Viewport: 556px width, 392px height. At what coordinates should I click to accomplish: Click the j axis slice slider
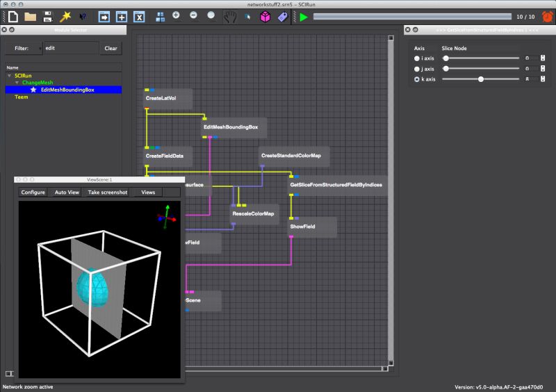point(480,69)
